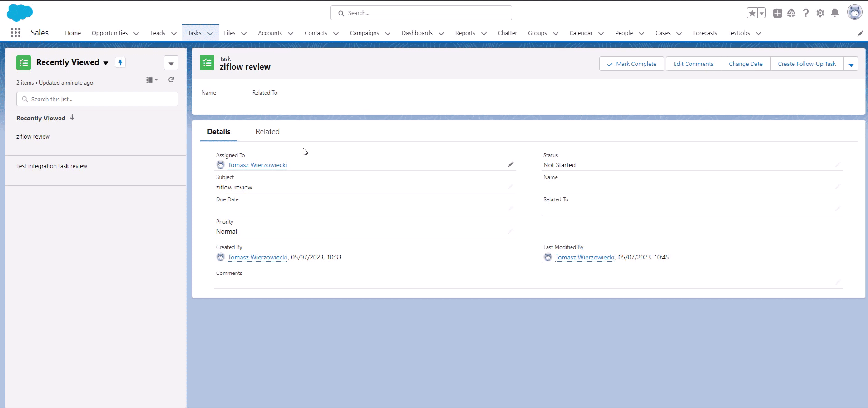Click the Notifications bell icon
Viewport: 868px width, 408px height.
click(x=834, y=13)
